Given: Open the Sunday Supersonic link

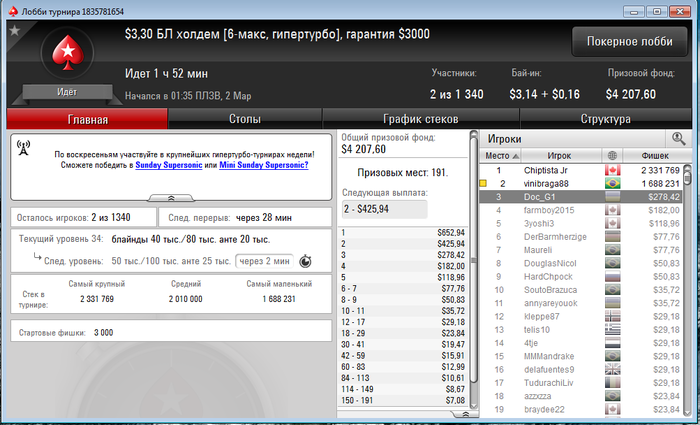Looking at the screenshot, I should [169, 165].
